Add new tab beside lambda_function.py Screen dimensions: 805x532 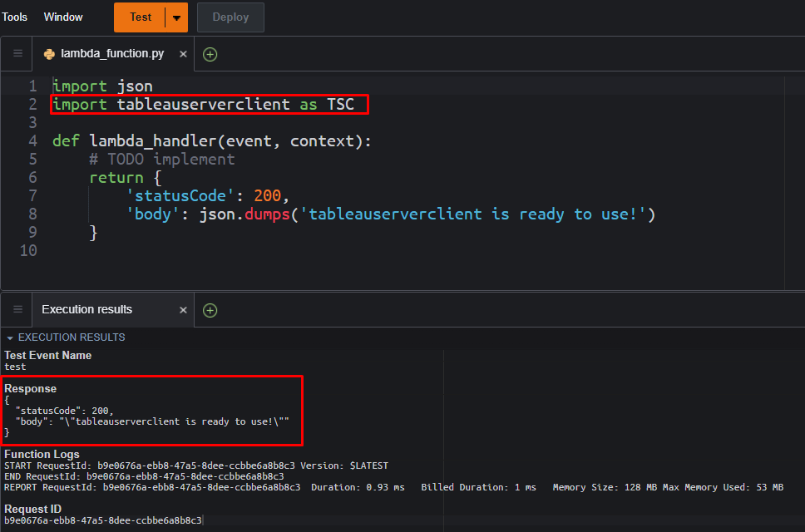[210, 54]
